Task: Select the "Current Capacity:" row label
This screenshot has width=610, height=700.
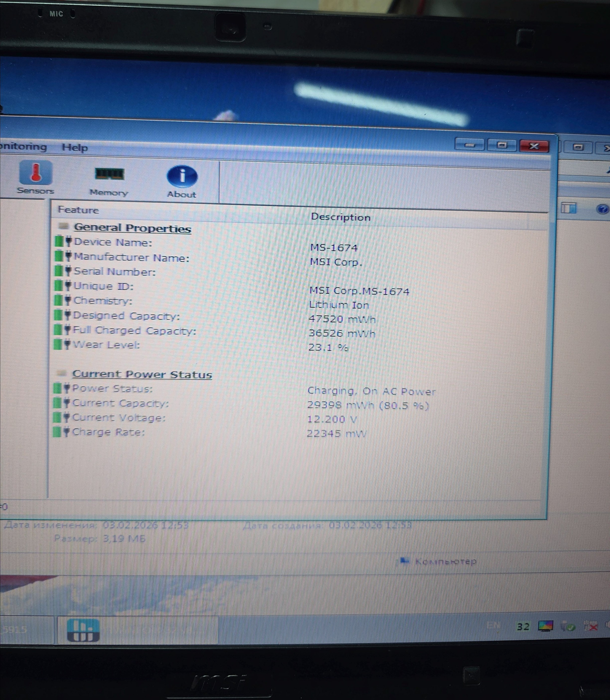Action: pyautogui.click(x=121, y=403)
